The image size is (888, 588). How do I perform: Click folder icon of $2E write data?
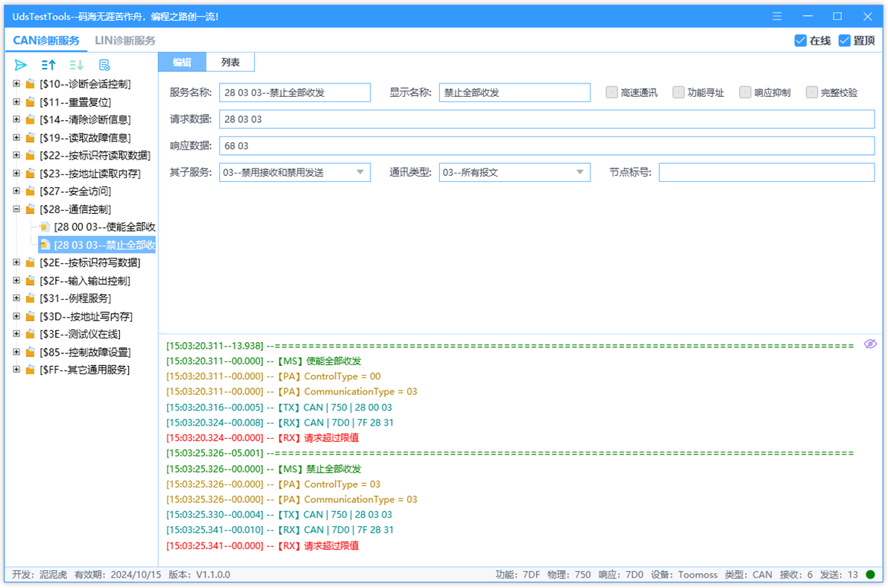tap(31, 262)
